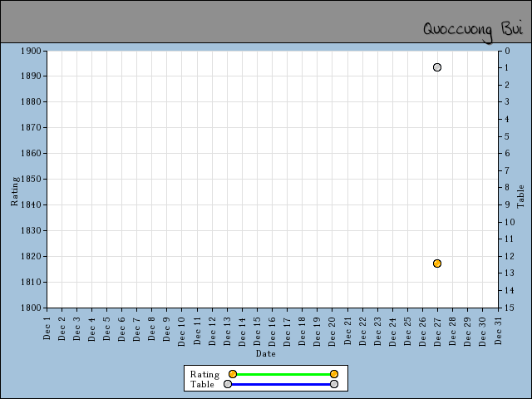
Task: Click the Dec 10 date label
Action: pos(181,331)
